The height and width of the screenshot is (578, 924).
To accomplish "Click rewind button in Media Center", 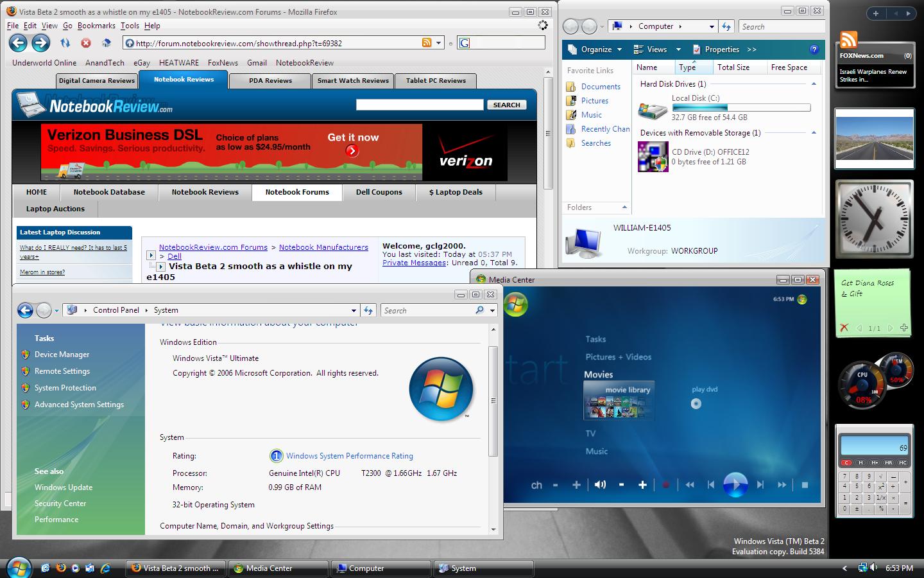I will click(690, 485).
